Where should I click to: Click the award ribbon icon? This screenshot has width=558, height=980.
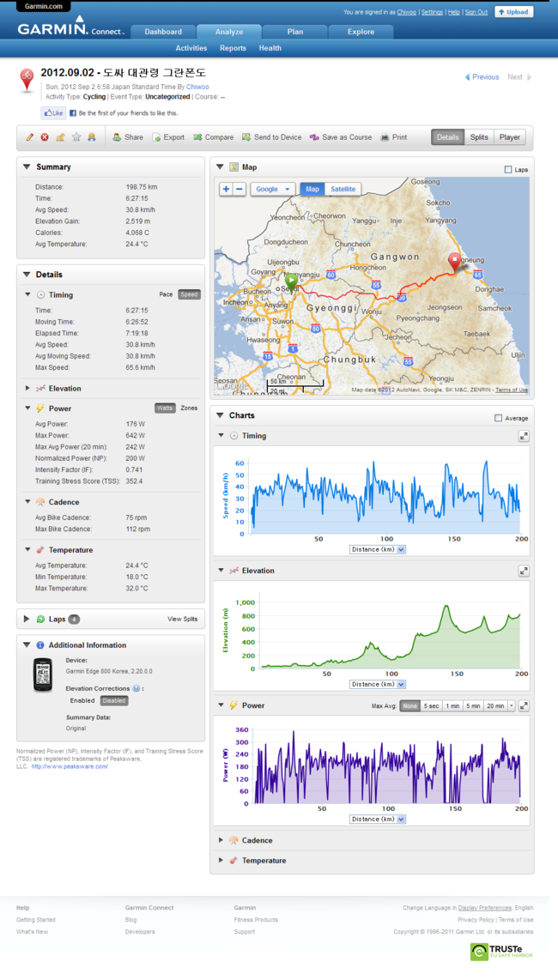click(x=91, y=137)
